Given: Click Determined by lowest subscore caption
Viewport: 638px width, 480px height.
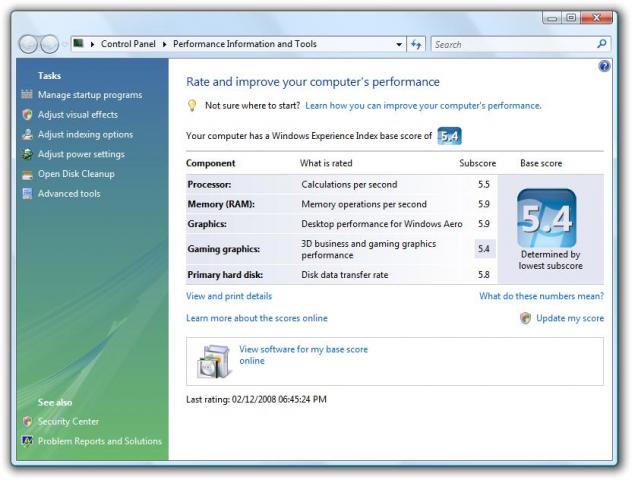Looking at the screenshot, I should (550, 260).
